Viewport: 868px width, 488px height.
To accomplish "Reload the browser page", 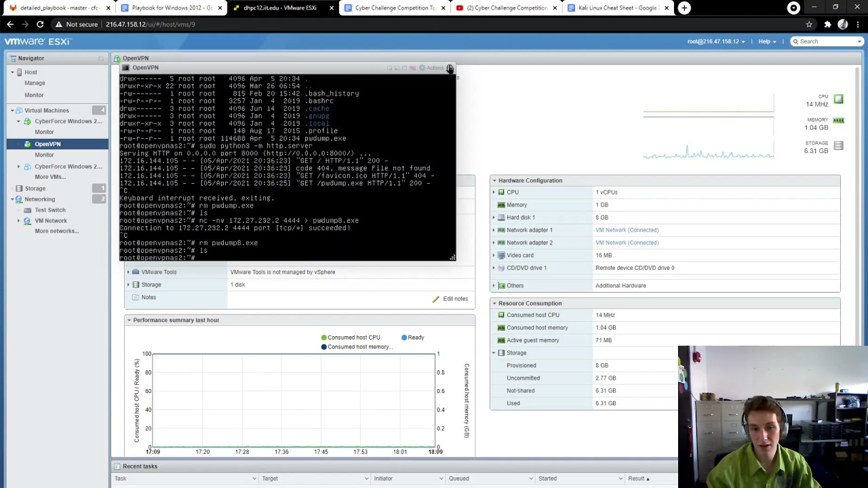I will pos(40,24).
